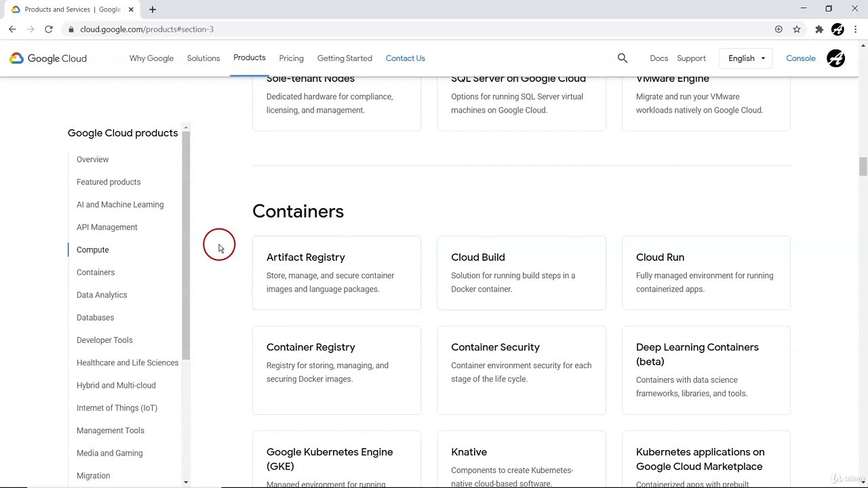Viewport: 868px width, 488px height.
Task: Open the VMware Engine card
Action: tap(706, 103)
